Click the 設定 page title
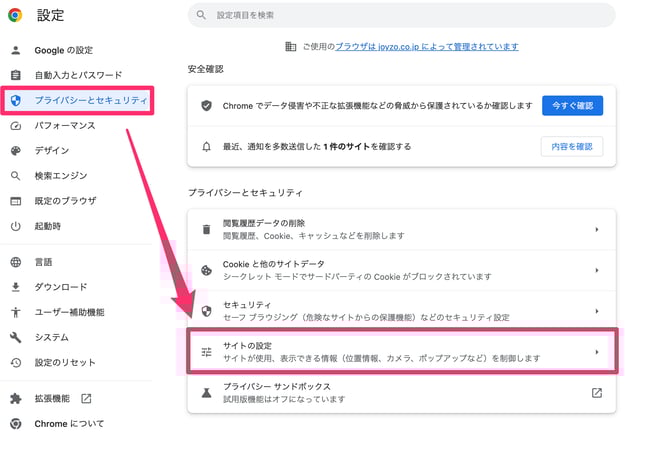Image resolution: width=670 pixels, height=469 pixels. 50,15
